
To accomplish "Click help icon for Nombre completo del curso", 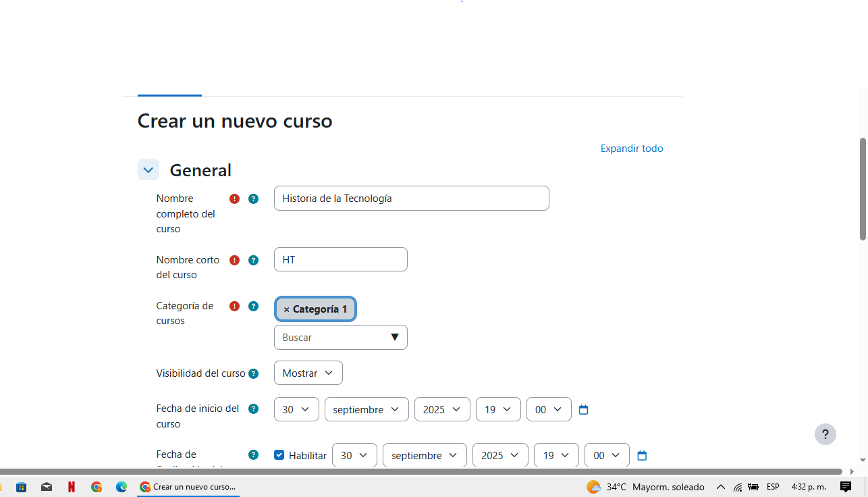I will [x=253, y=199].
